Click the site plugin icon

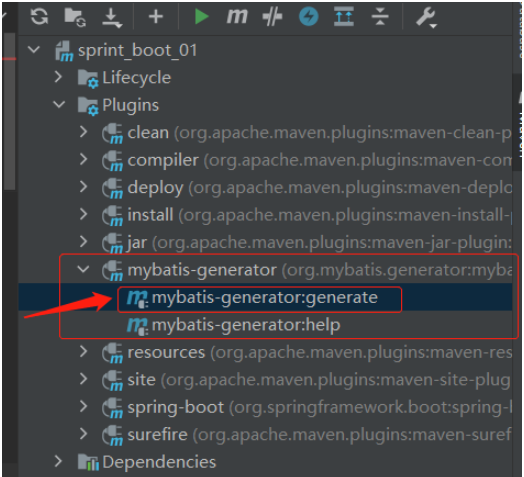coord(112,380)
